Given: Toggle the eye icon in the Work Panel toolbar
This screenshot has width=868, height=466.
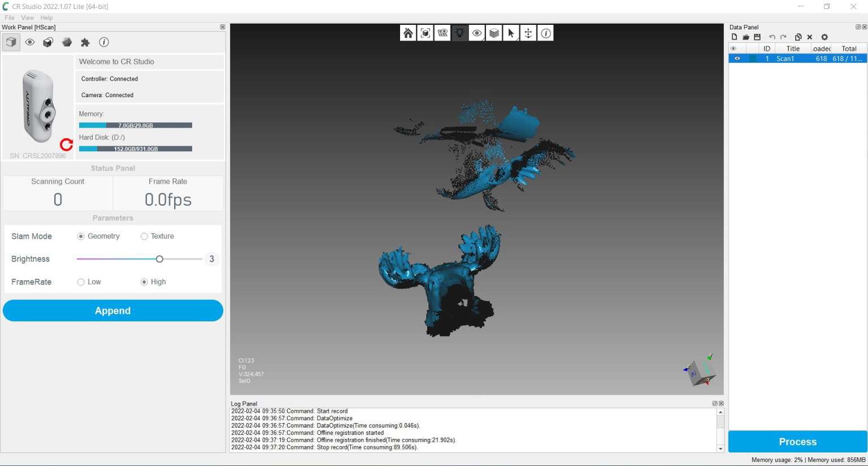Looking at the screenshot, I should click(x=29, y=42).
